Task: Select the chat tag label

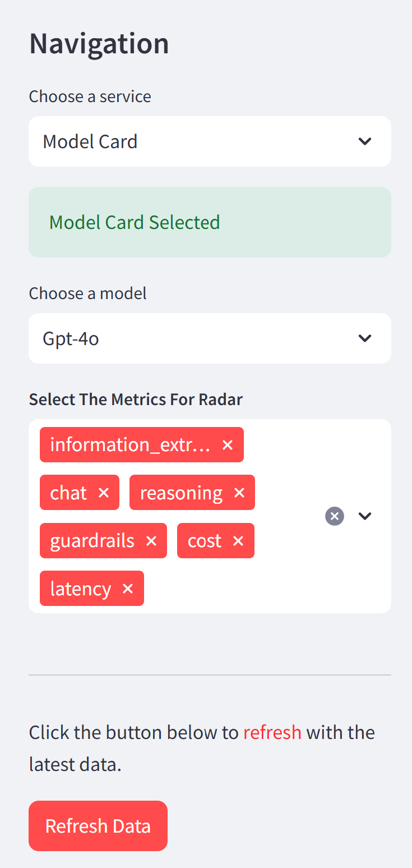Action: click(x=68, y=492)
